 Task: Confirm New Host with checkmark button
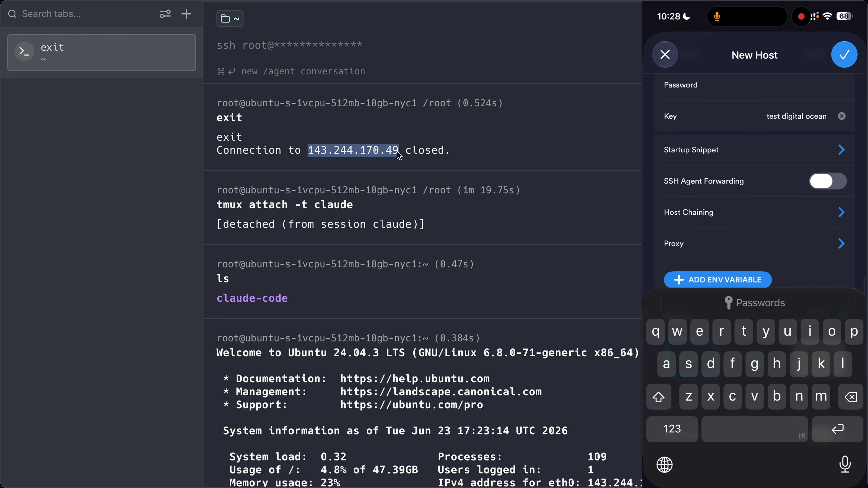click(844, 54)
